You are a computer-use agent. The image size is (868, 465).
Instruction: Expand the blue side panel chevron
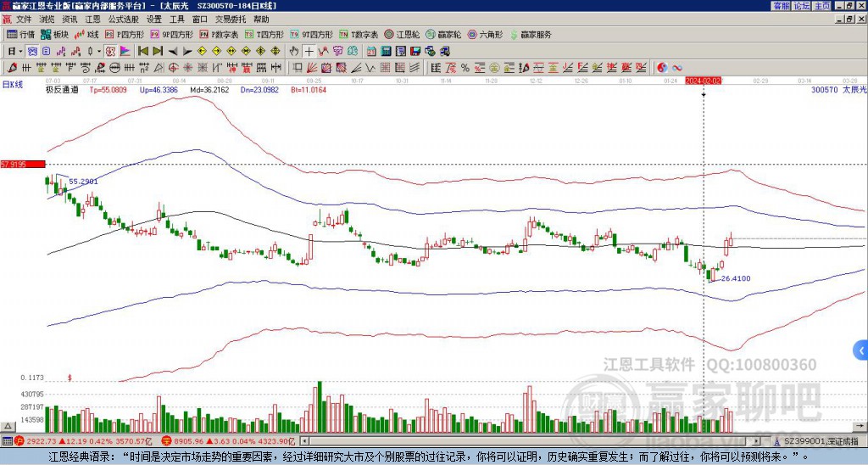point(861,350)
